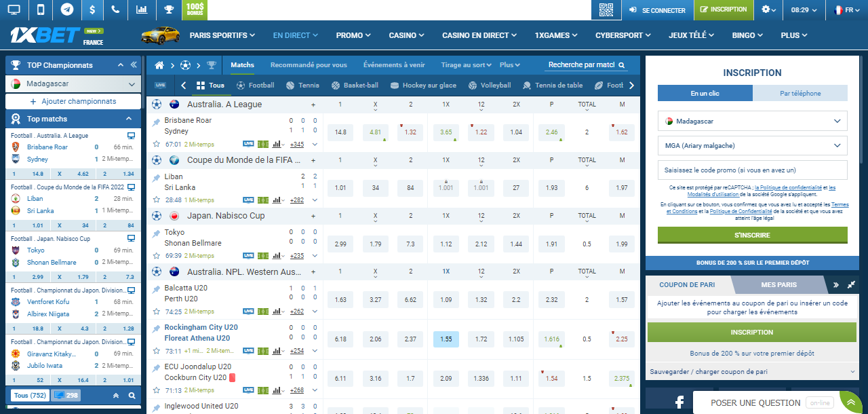
Task: Favorite the Brisbane Roar vs Sydney match
Action: [157, 144]
